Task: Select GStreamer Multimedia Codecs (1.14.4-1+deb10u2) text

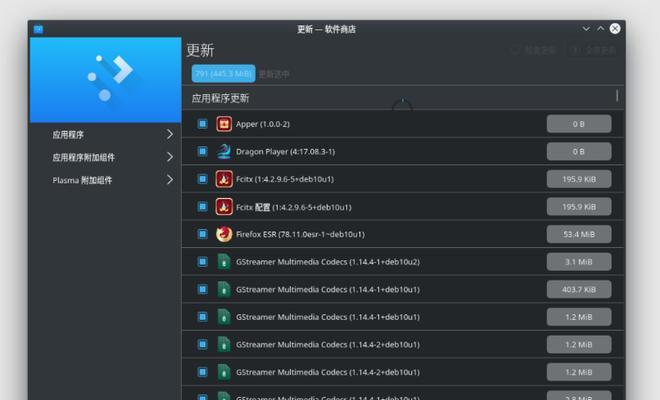Action: [x=328, y=262]
